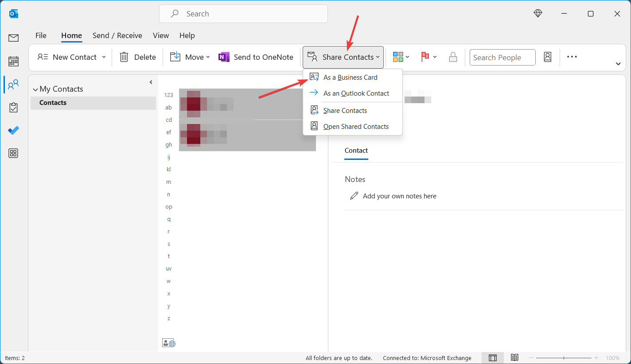Open more ribbon commands ellipsis
631x364 pixels.
click(x=572, y=57)
